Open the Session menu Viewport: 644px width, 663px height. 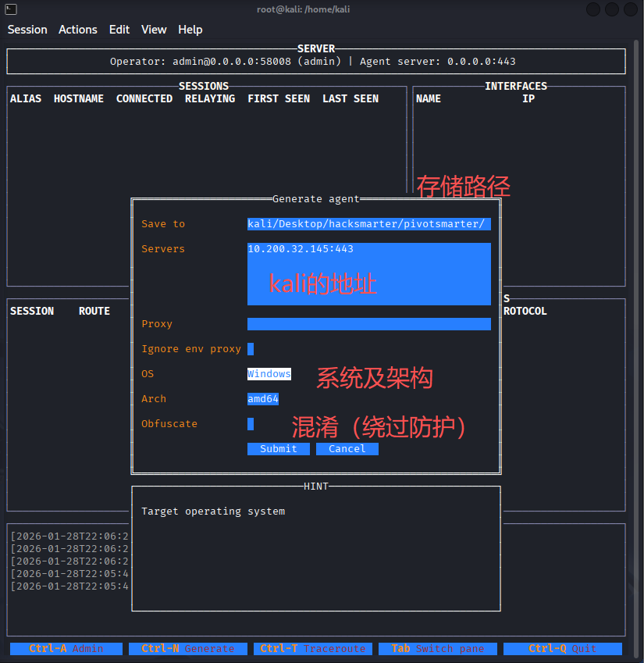point(27,30)
